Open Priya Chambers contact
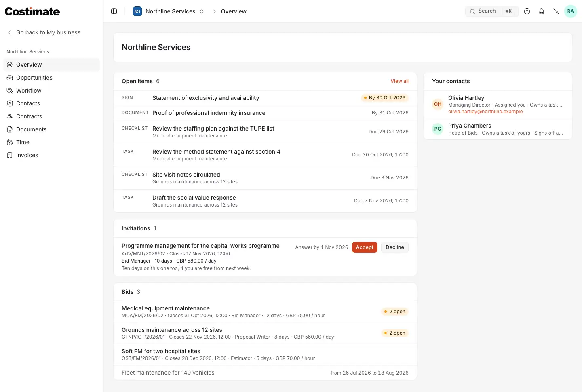 (x=498, y=129)
